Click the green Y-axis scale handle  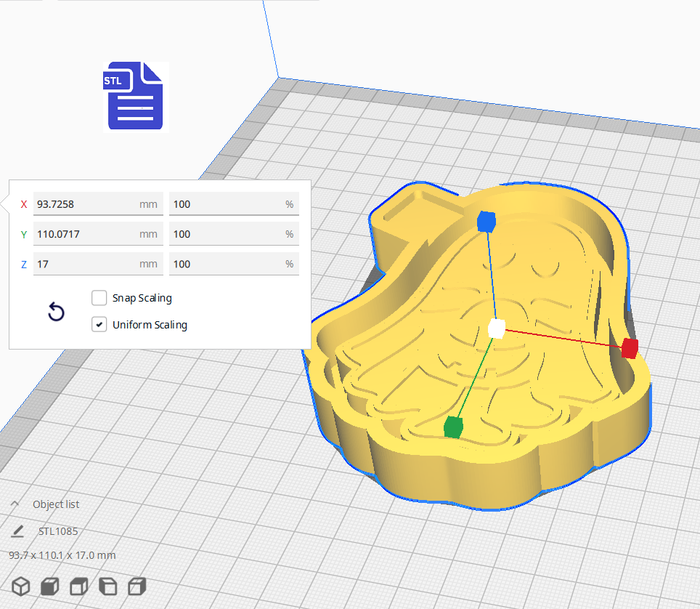point(454,427)
